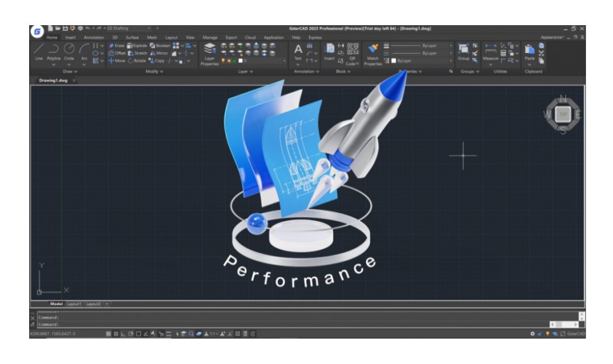Click the TOP face of the view cube
The height and width of the screenshot is (364, 613).
pyautogui.click(x=563, y=114)
